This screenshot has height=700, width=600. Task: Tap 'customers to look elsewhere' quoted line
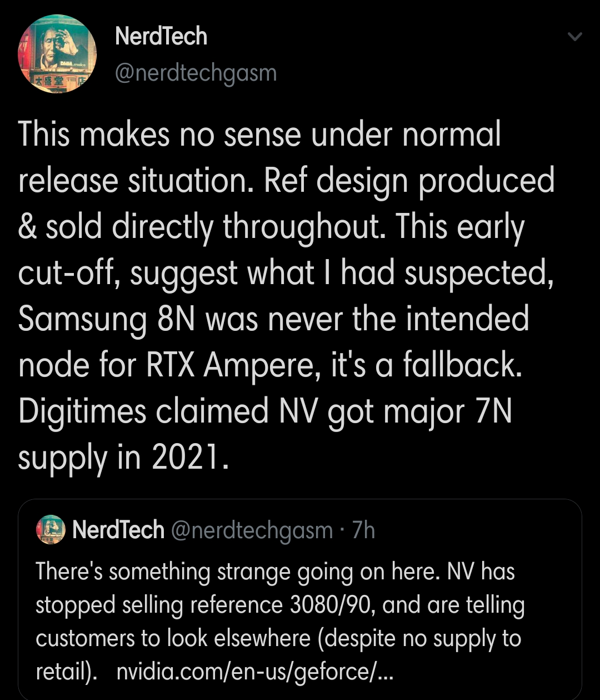[x=172, y=639]
